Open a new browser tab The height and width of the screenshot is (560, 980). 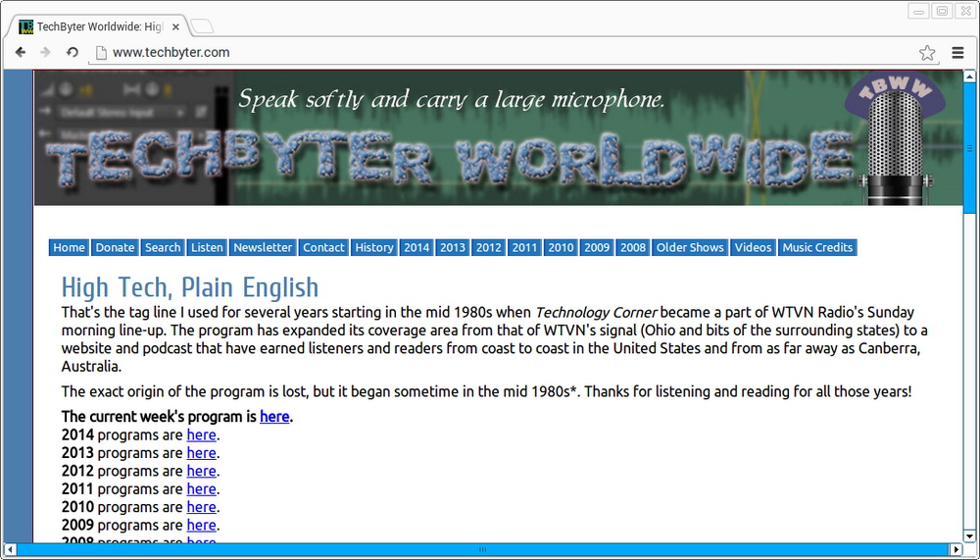[202, 26]
